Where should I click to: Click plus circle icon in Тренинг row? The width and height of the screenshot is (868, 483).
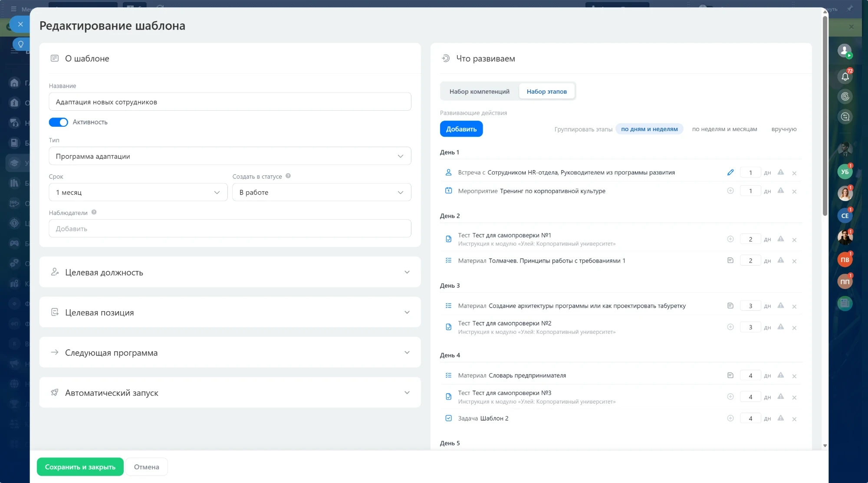pos(730,191)
